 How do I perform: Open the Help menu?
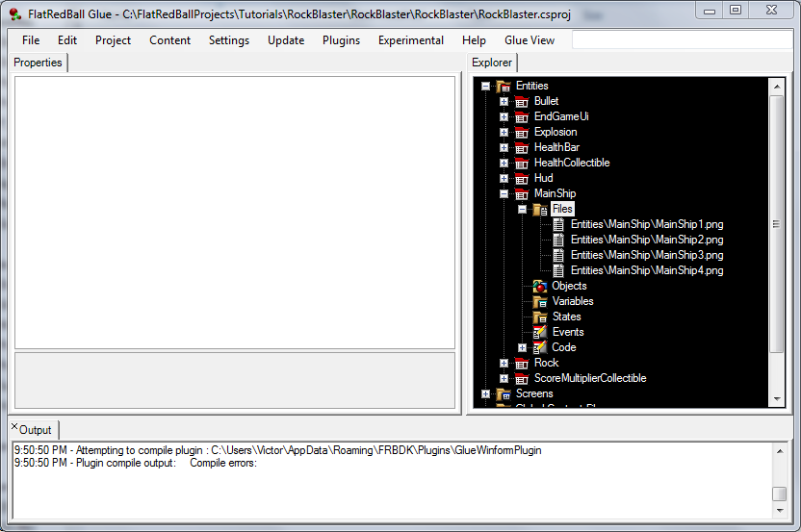click(x=474, y=40)
